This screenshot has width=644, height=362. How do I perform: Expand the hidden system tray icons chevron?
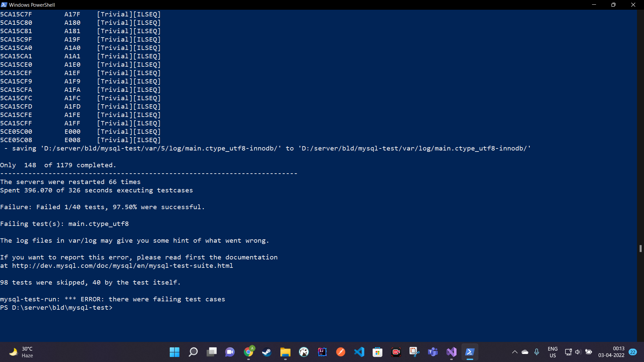pos(515,352)
